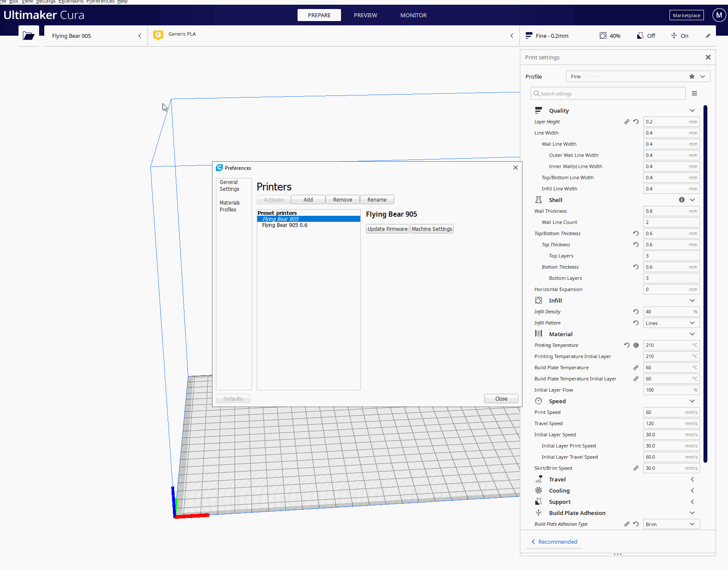Screen dimensions: 728x570
Task: Click the info icon in Shell header
Action: pos(682,200)
